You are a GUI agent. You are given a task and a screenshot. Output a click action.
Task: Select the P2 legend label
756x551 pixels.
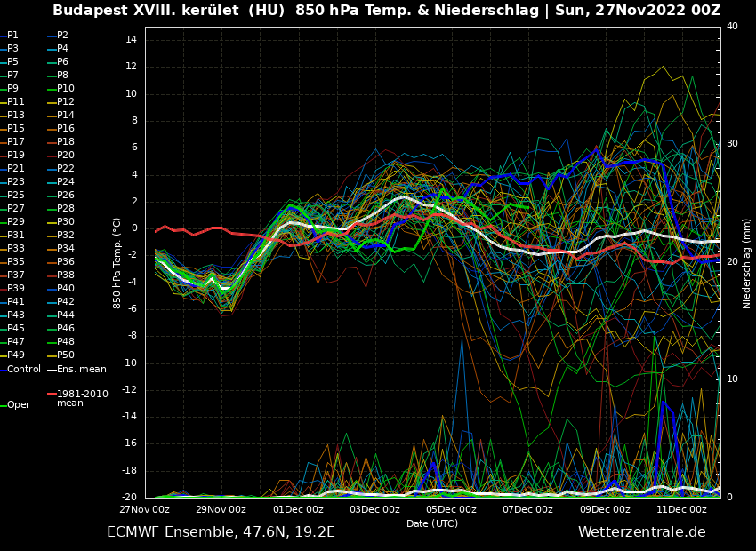[x=62, y=36]
